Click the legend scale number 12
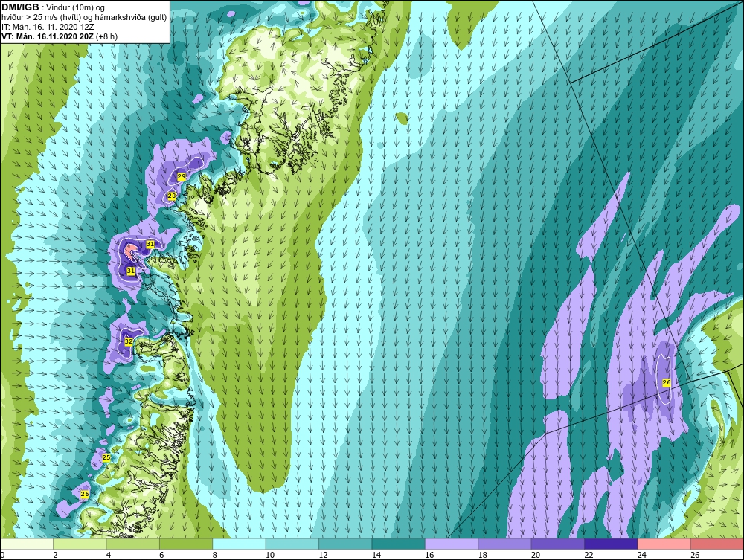Viewport: 744px width, 560px height. [323, 555]
